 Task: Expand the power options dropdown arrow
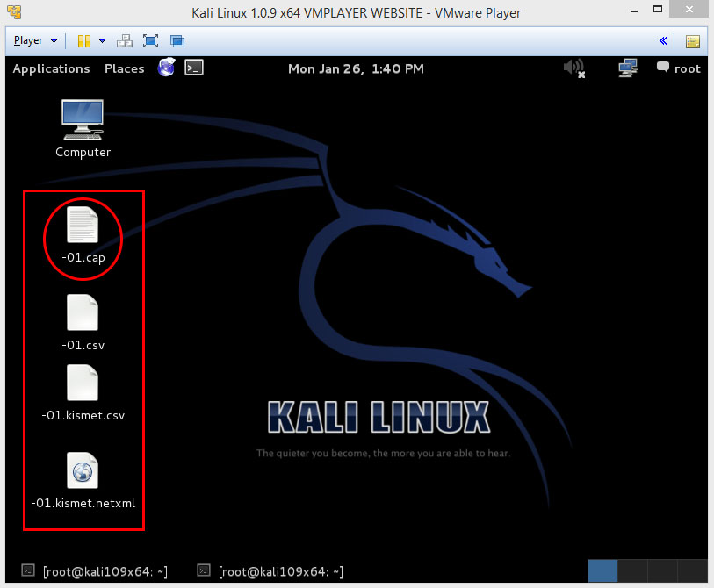point(102,41)
